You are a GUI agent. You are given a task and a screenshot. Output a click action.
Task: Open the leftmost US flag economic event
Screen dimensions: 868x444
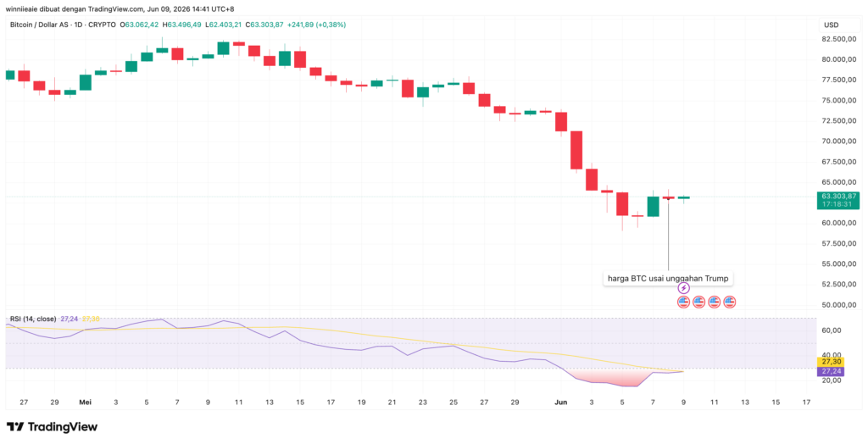tap(684, 302)
